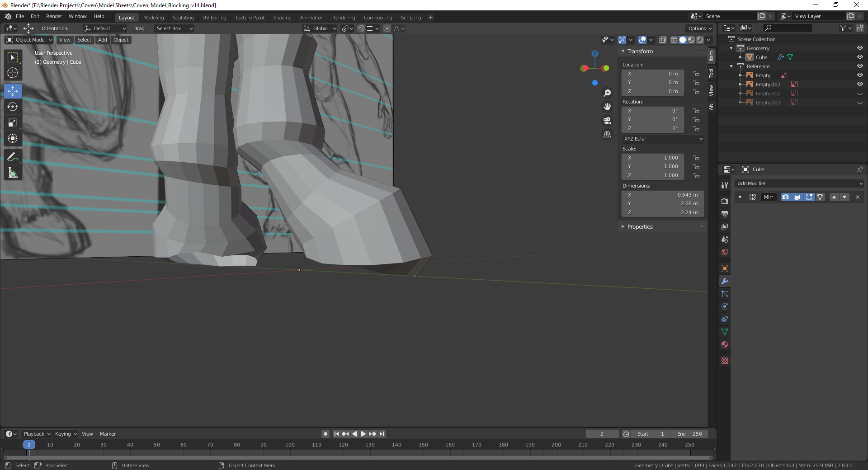Edit the Dimensions Y field
868x470 pixels.
coord(663,203)
